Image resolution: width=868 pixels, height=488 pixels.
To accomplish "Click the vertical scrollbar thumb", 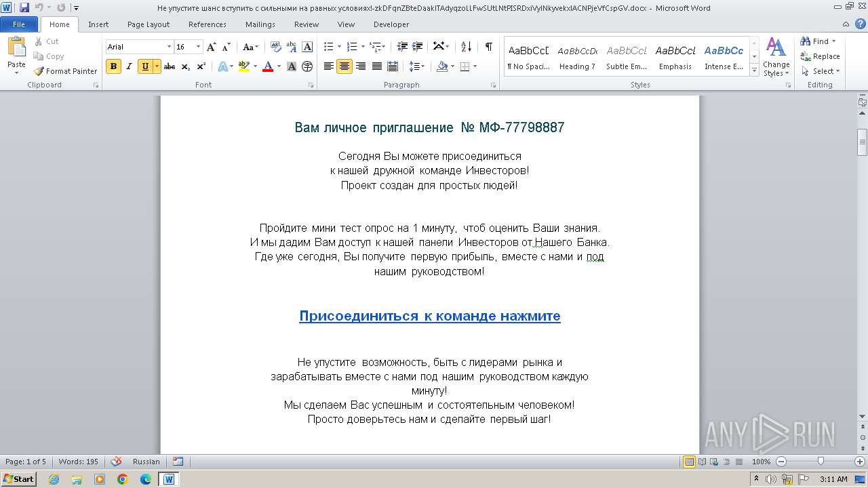I will [863, 142].
